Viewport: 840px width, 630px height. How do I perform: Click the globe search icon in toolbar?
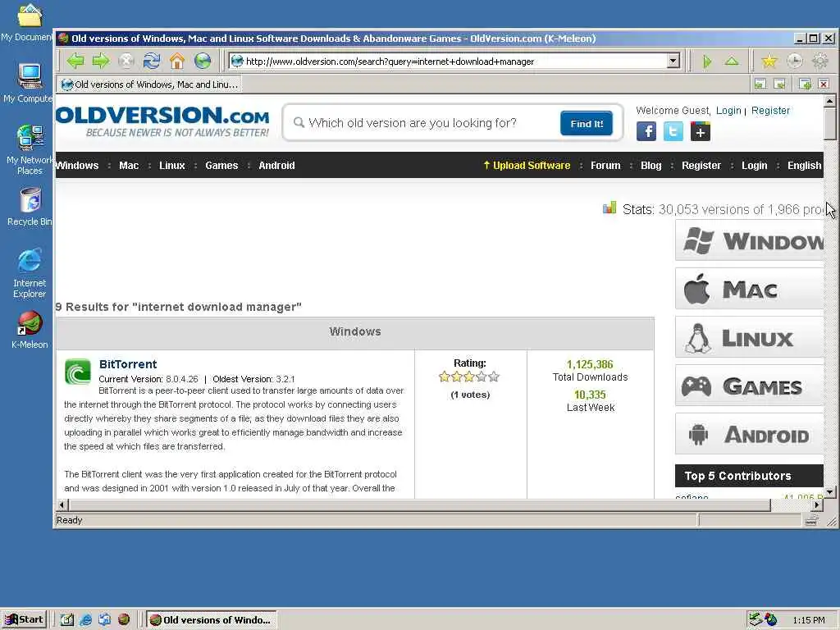(203, 61)
